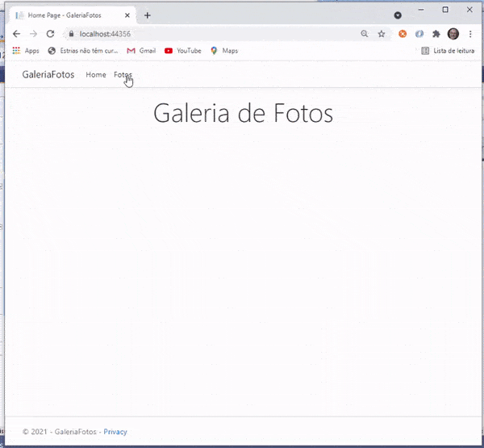Image resolution: width=484 pixels, height=448 pixels.
Task: Click the zoom magnifier icon in address bar
Action: pos(365,34)
